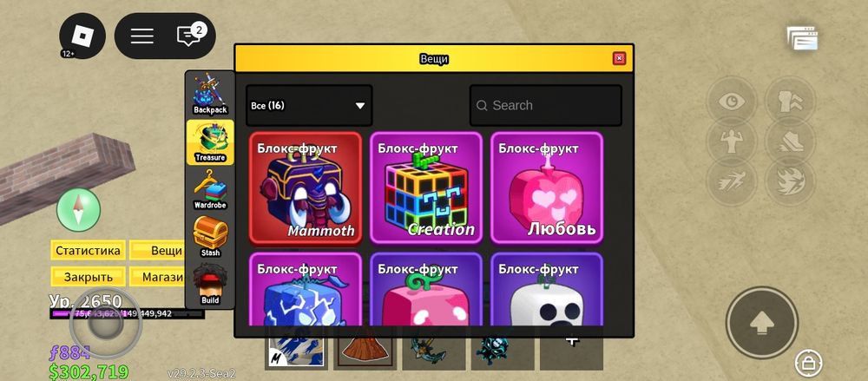Image resolution: width=868 pixels, height=381 pixels.
Task: Expand the Все (16) filter dropdown
Action: click(x=309, y=105)
